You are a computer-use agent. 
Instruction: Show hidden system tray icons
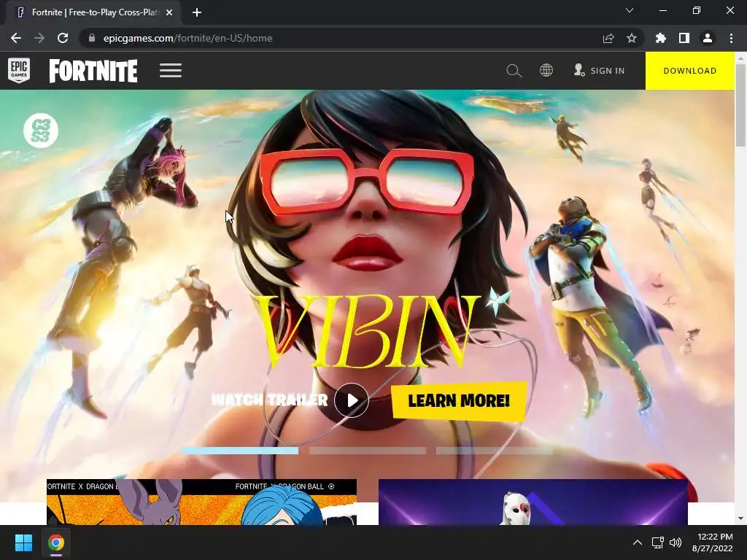(638, 542)
